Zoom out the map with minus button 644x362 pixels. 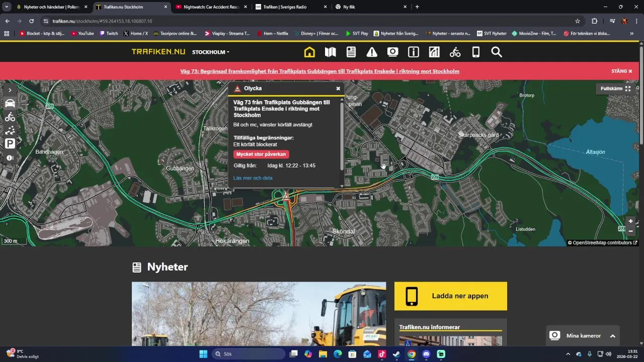630,231
